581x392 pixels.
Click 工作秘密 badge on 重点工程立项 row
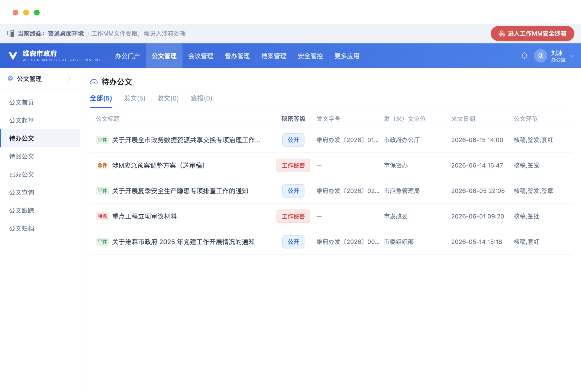click(293, 216)
